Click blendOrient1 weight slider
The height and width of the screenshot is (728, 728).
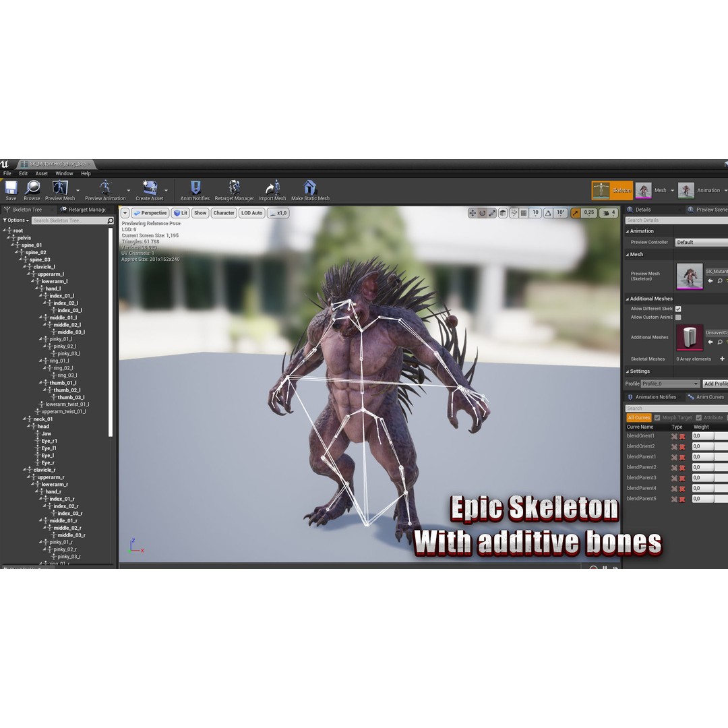(710, 436)
